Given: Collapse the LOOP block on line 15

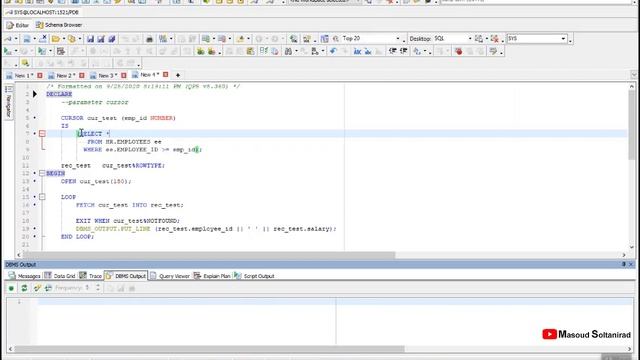Looking at the screenshot, I should (42, 197).
